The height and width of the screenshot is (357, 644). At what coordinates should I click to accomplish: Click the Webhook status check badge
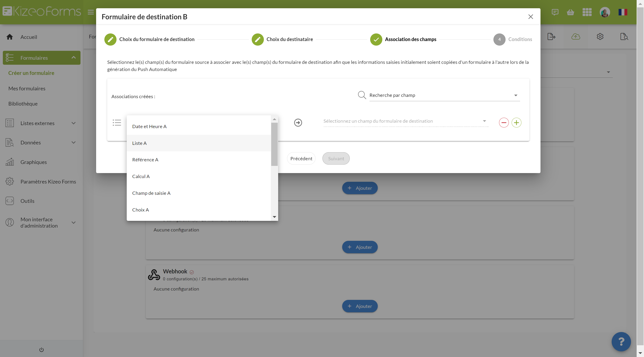pos(192,272)
